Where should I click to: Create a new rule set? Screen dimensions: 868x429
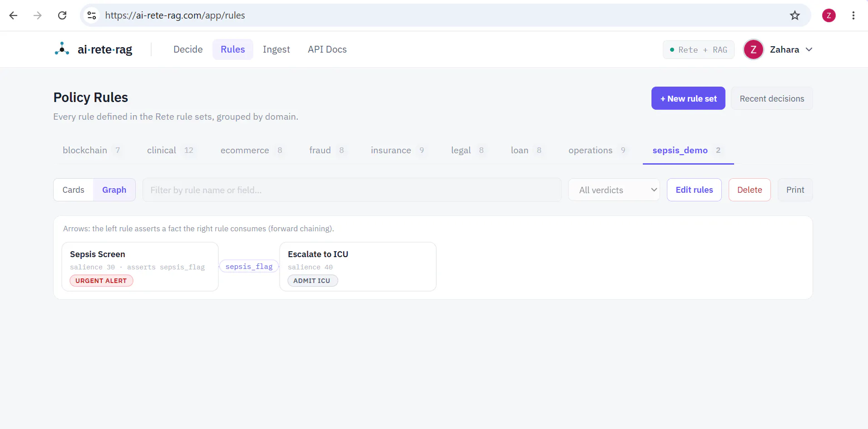click(x=688, y=98)
